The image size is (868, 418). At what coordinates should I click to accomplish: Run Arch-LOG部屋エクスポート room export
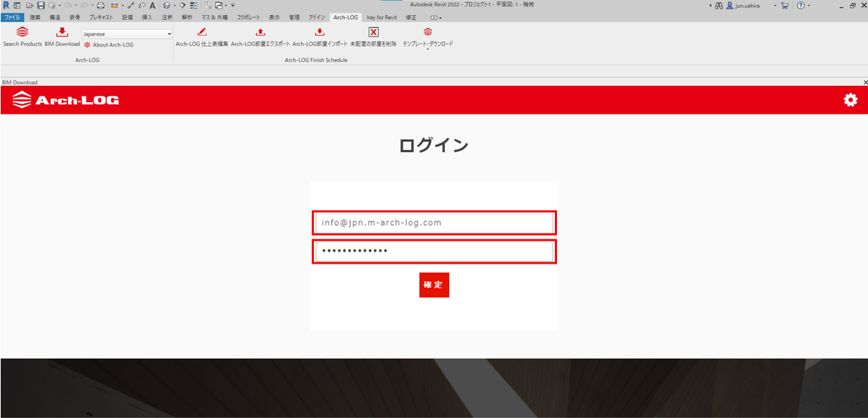[260, 37]
